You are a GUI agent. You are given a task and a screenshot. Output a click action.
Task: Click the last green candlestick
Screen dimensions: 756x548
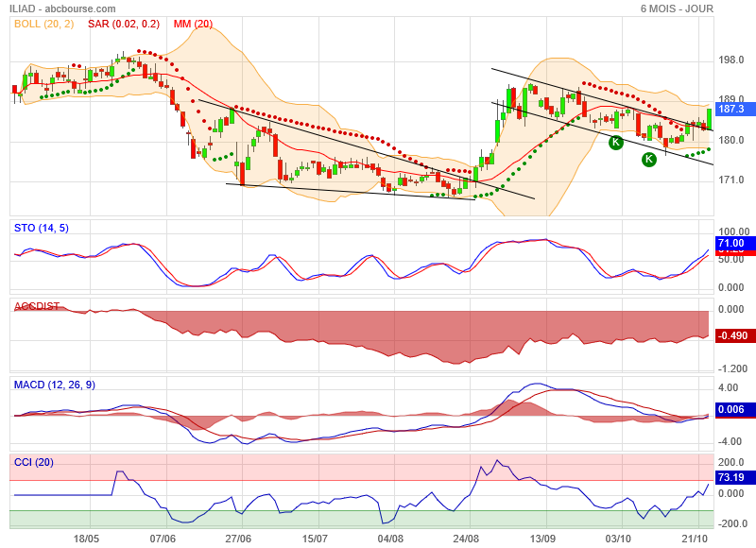[x=710, y=118]
